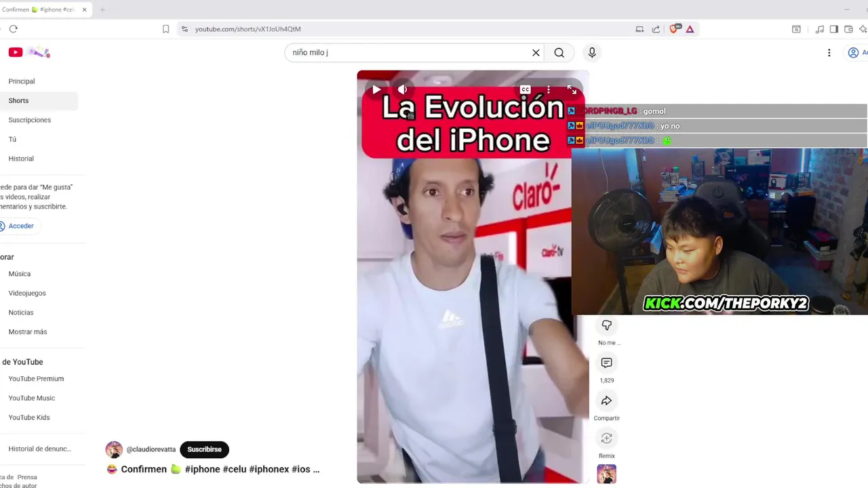Dislike the short with thumbs down
This screenshot has width=868, height=488.
click(x=607, y=325)
